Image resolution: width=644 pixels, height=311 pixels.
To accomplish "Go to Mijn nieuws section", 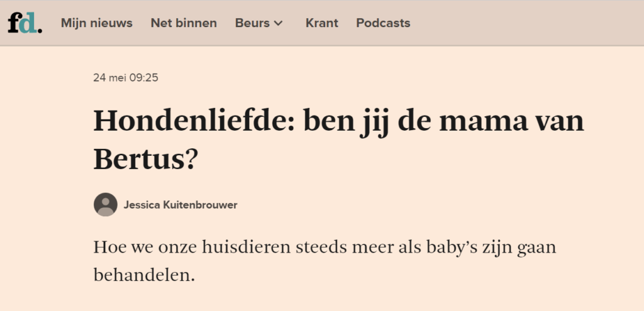I will [x=96, y=23].
